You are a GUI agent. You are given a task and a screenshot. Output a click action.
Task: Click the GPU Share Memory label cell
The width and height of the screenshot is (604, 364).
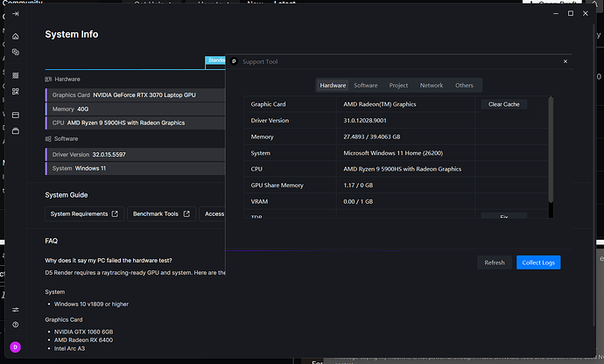coord(290,185)
